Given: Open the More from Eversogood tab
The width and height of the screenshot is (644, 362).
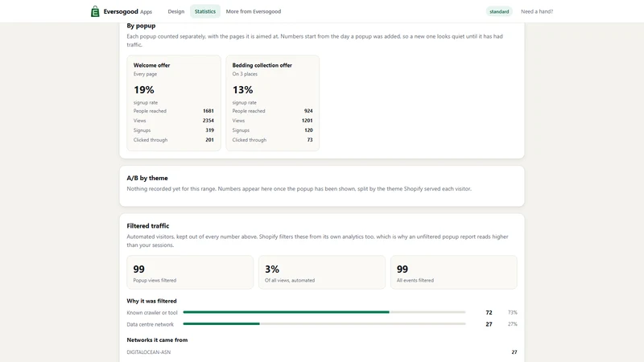Looking at the screenshot, I should pos(254,11).
